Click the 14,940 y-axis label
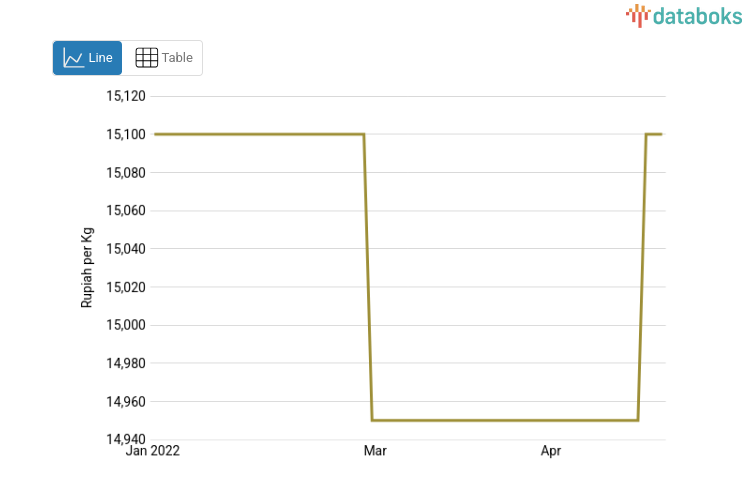This screenshot has height=498, width=753. click(126, 438)
